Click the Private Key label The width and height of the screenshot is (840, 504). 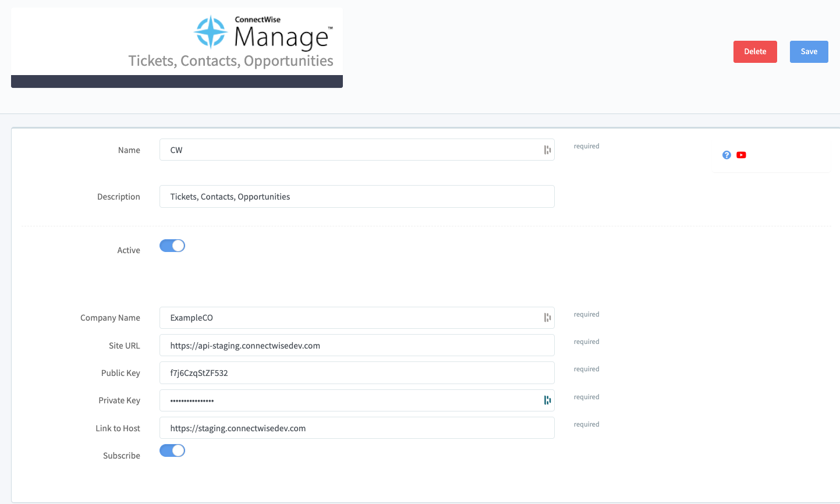point(119,400)
